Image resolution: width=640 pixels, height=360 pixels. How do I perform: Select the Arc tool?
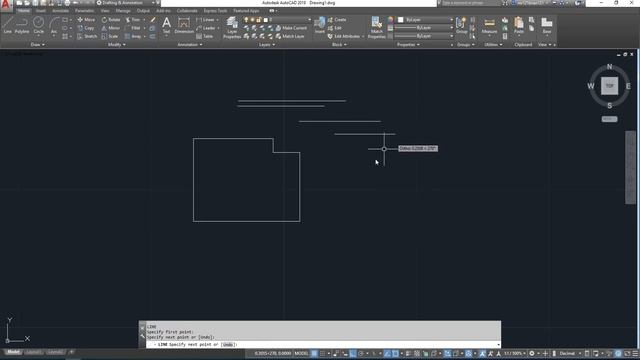(54, 25)
